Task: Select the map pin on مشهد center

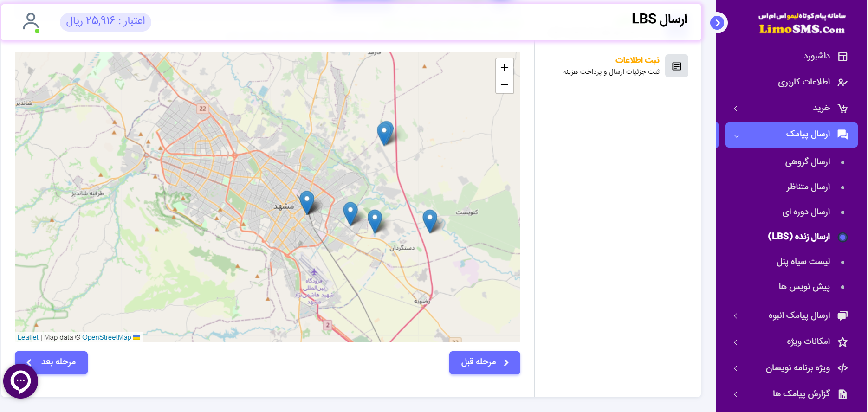Action: pos(307,202)
